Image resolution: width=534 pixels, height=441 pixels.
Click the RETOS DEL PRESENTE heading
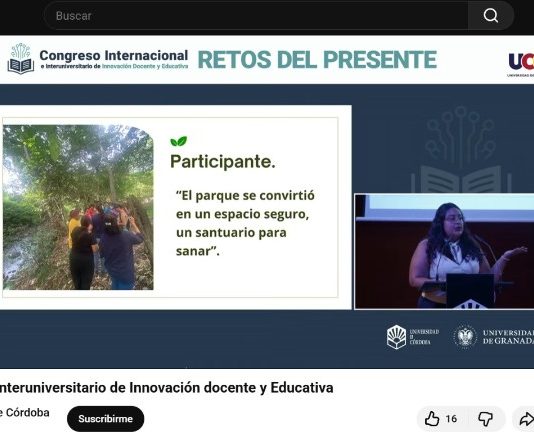coord(317,60)
